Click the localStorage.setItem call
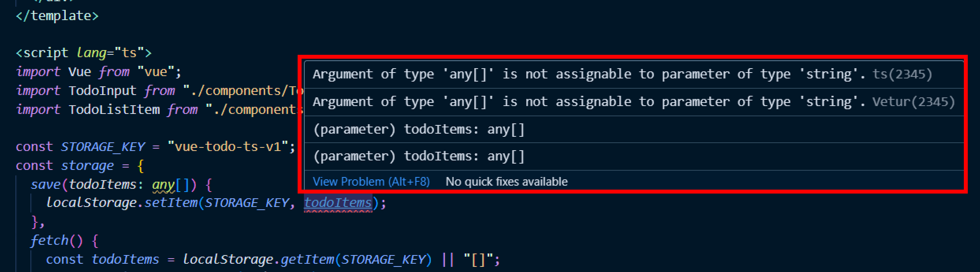The height and width of the screenshot is (272, 980). [122, 203]
